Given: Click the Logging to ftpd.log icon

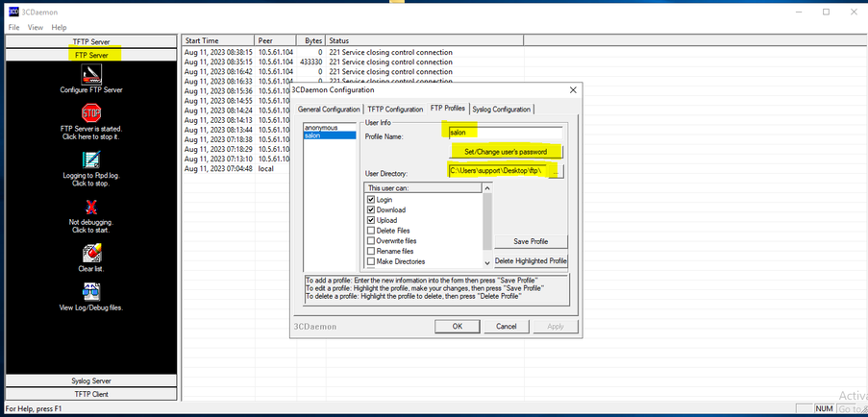Looking at the screenshot, I should tap(91, 160).
